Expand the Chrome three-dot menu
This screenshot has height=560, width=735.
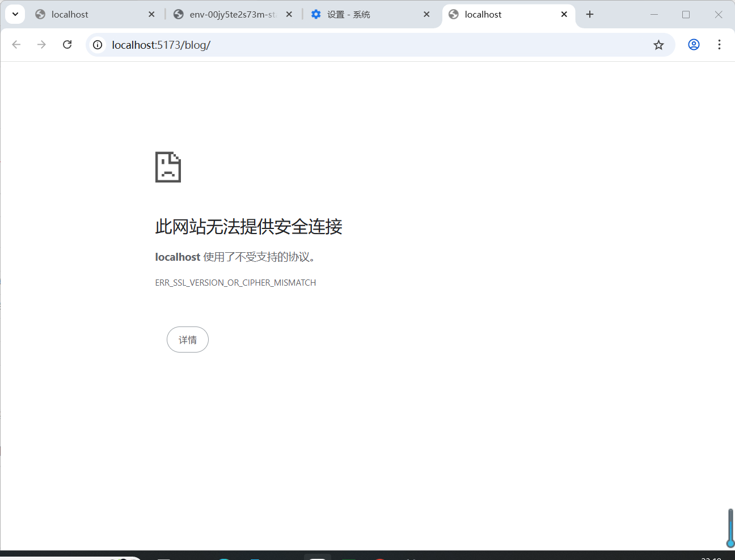coord(719,45)
